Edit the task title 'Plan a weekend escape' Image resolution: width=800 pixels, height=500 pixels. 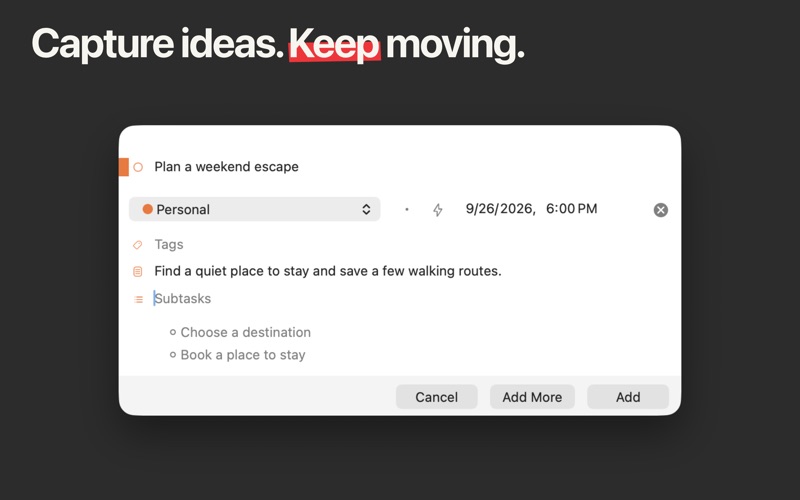pos(227,167)
